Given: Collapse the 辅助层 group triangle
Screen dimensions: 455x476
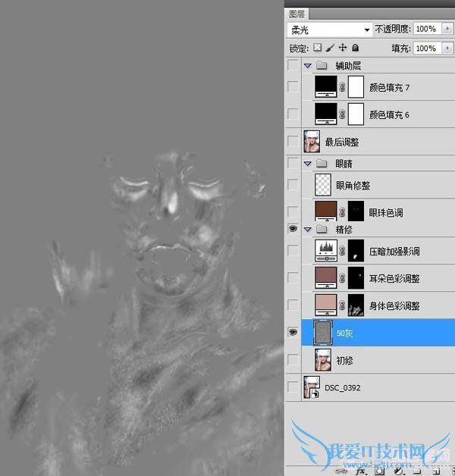Looking at the screenshot, I should pyautogui.click(x=308, y=65).
